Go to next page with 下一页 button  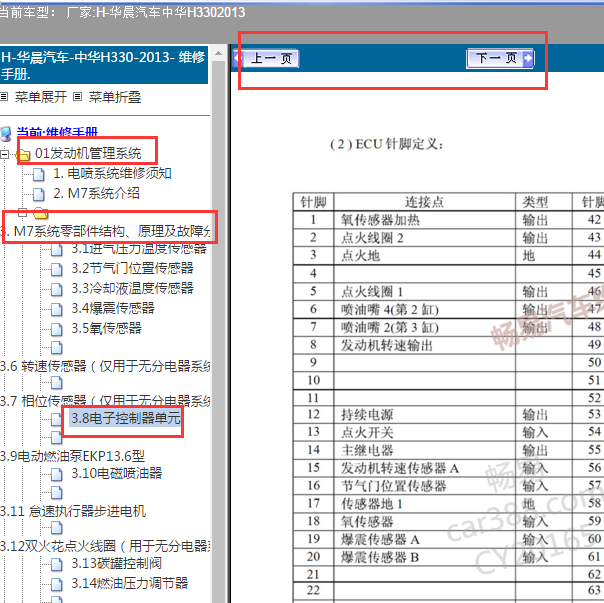coord(500,59)
